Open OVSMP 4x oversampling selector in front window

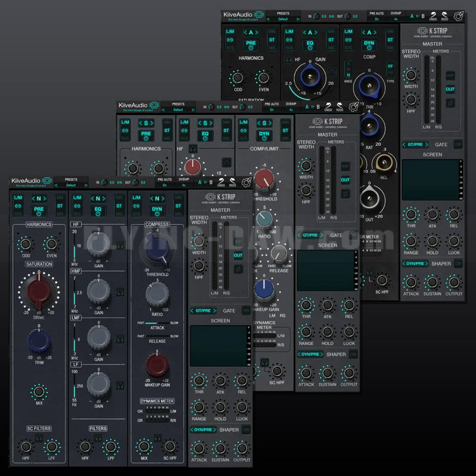coord(184,182)
